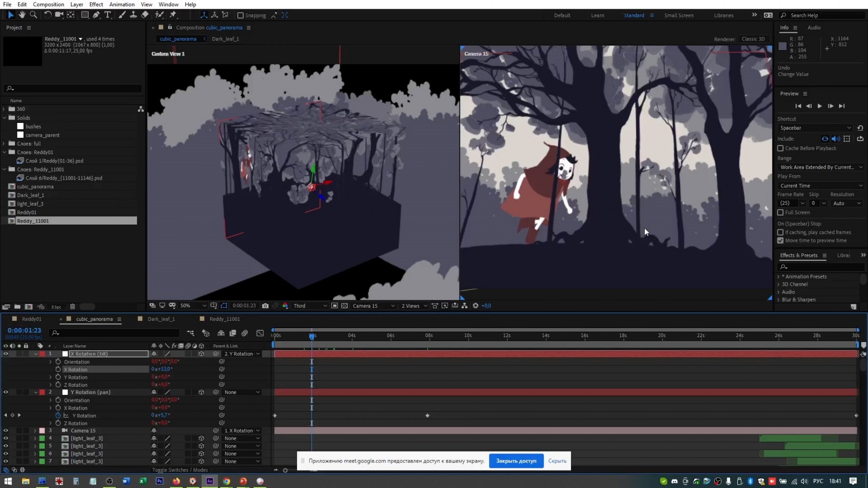Jump to first frame in Preview panel
This screenshot has width=868, height=488.
click(x=798, y=106)
